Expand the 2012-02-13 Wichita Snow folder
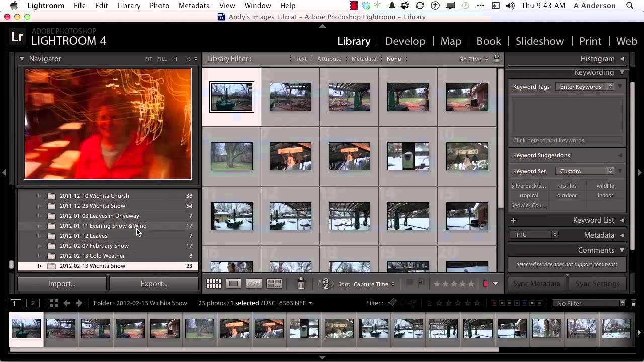This screenshot has width=644, height=362. tap(40, 266)
